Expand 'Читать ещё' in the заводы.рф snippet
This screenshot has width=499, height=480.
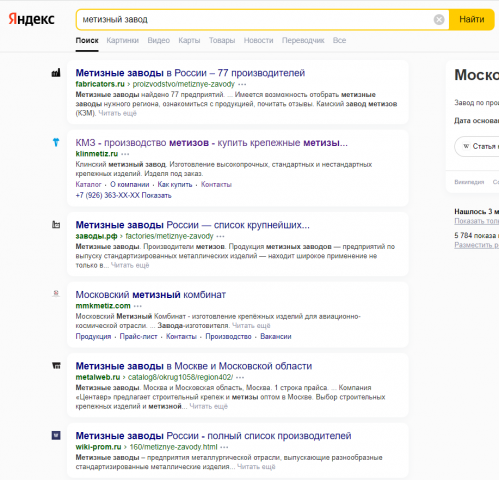130,265
